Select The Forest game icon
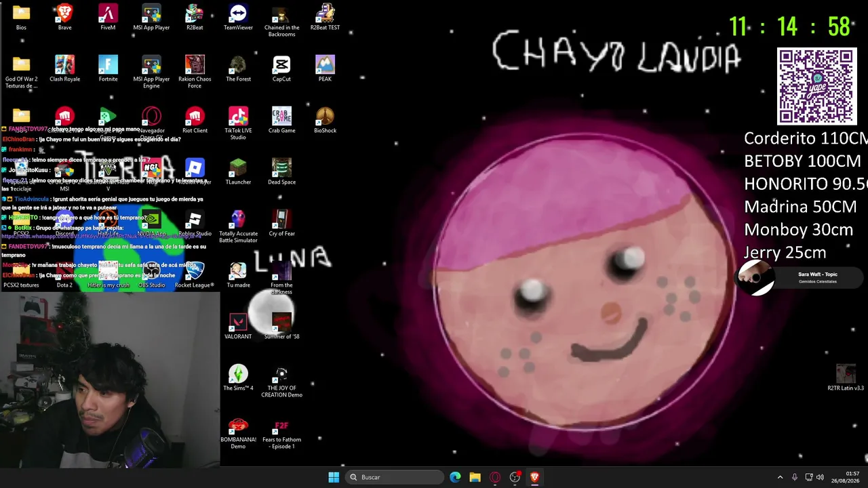868x488 pixels. (238, 68)
